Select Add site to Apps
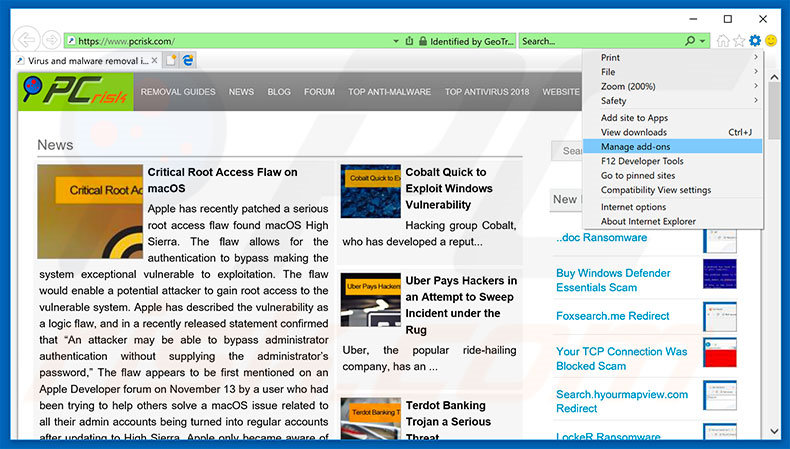The width and height of the screenshot is (790, 449). click(673, 117)
